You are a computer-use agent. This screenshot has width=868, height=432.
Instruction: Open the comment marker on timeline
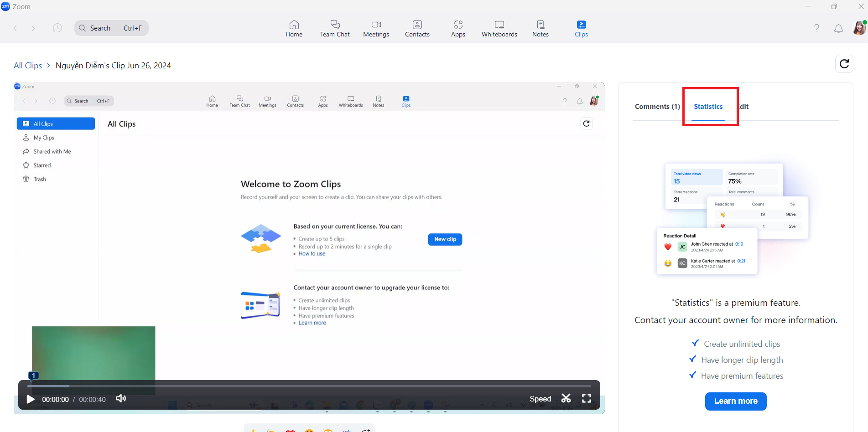click(33, 375)
